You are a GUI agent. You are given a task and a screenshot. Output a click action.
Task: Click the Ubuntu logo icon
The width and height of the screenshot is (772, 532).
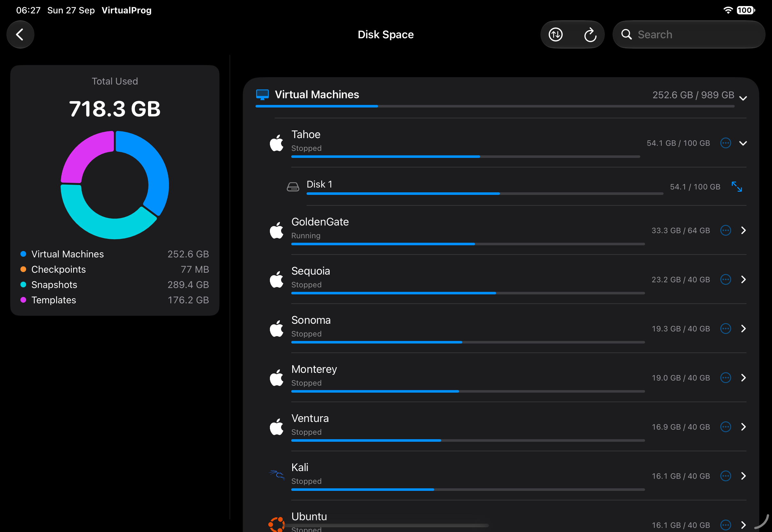[277, 524]
